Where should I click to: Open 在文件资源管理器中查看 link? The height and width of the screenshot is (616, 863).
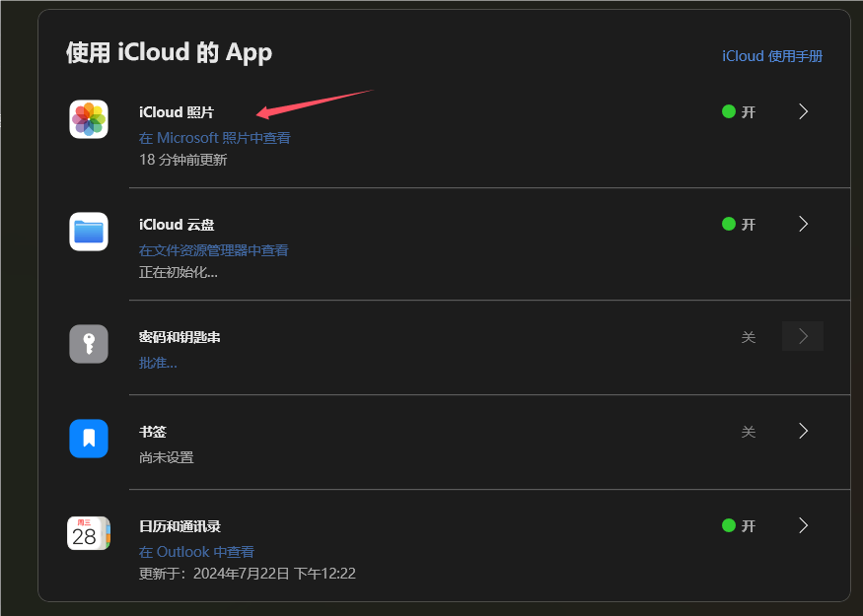coord(214,250)
